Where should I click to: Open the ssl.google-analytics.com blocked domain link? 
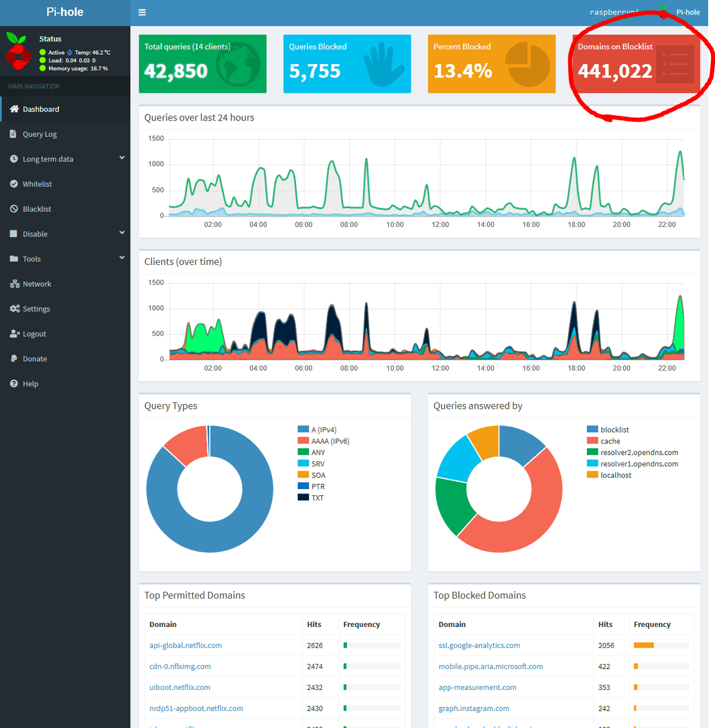click(x=479, y=645)
